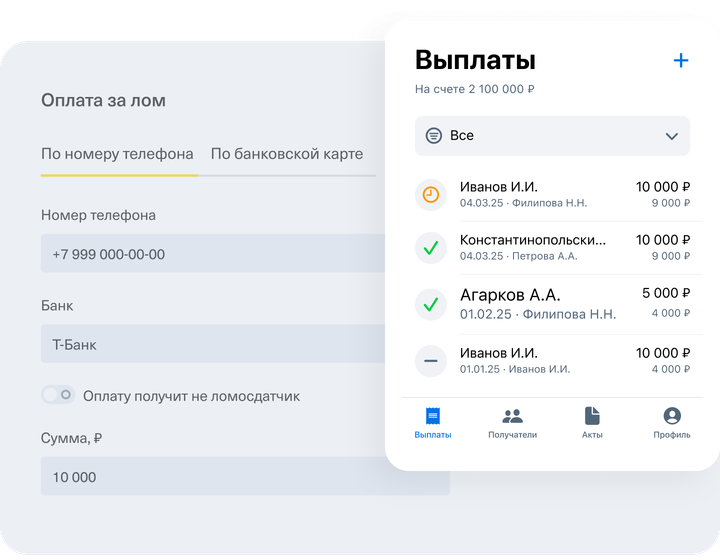
Task: Open Иванов И.И. payout dated 01.01.25
Action: tap(552, 361)
